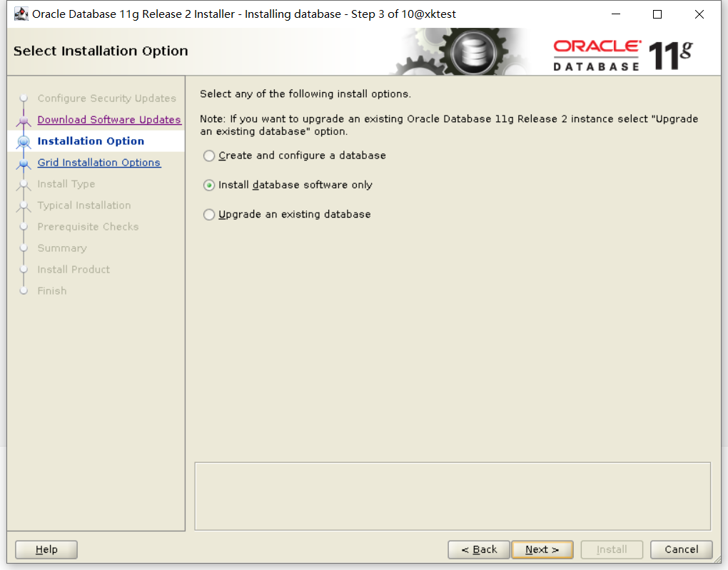This screenshot has height=570, width=728.
Task: Maximize the installer window
Action: 657,14
